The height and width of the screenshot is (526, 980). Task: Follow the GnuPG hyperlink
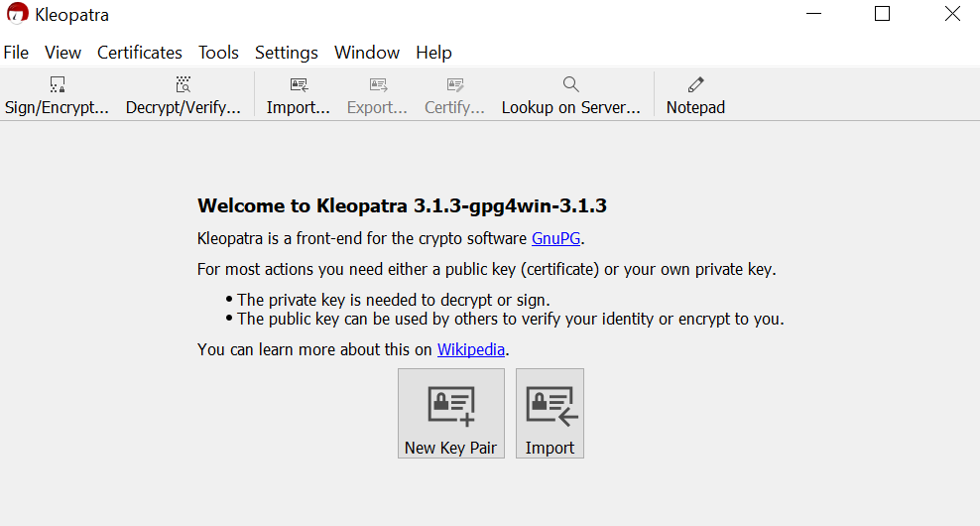point(556,238)
